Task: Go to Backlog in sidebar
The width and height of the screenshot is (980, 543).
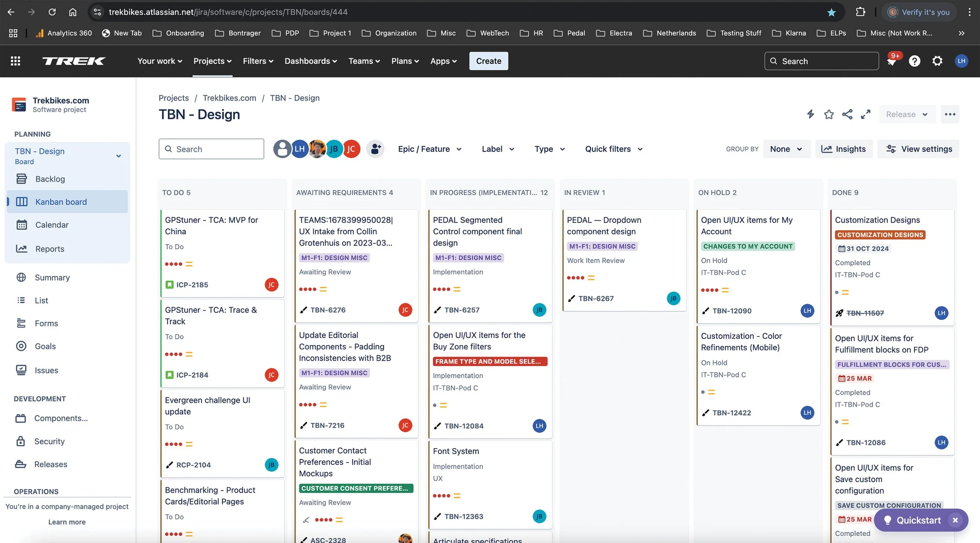Action: [50, 179]
